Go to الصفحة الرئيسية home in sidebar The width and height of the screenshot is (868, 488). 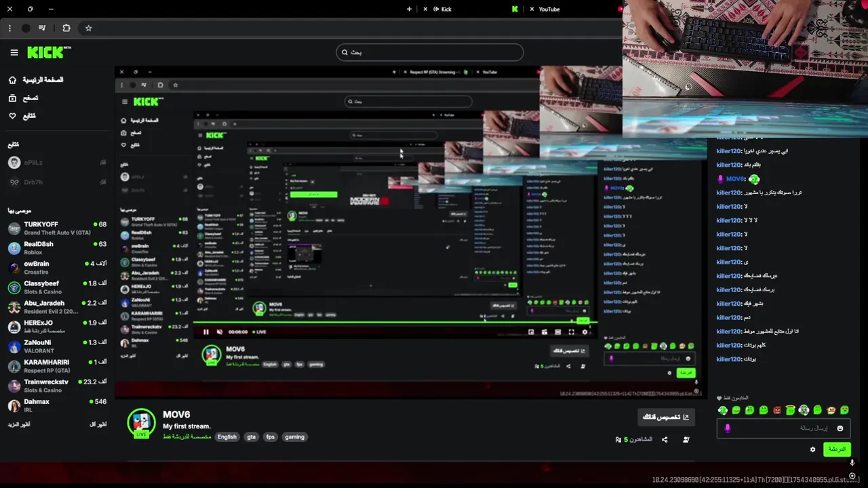(x=36, y=80)
